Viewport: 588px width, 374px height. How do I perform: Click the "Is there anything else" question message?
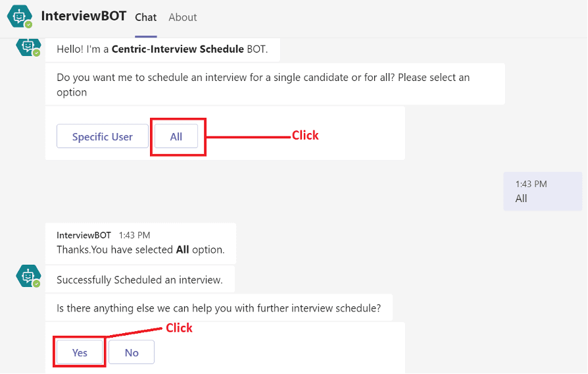218,307
